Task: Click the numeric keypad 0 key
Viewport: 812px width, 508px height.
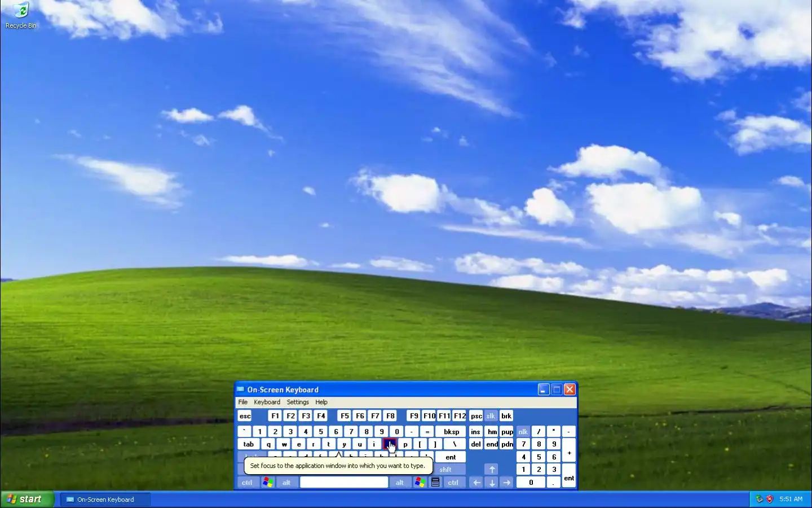Action: (531, 483)
